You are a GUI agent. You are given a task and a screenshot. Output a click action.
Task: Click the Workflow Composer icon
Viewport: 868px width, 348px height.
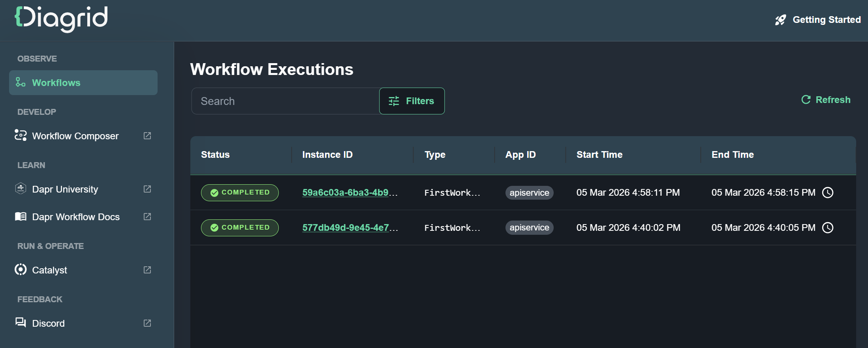point(21,135)
